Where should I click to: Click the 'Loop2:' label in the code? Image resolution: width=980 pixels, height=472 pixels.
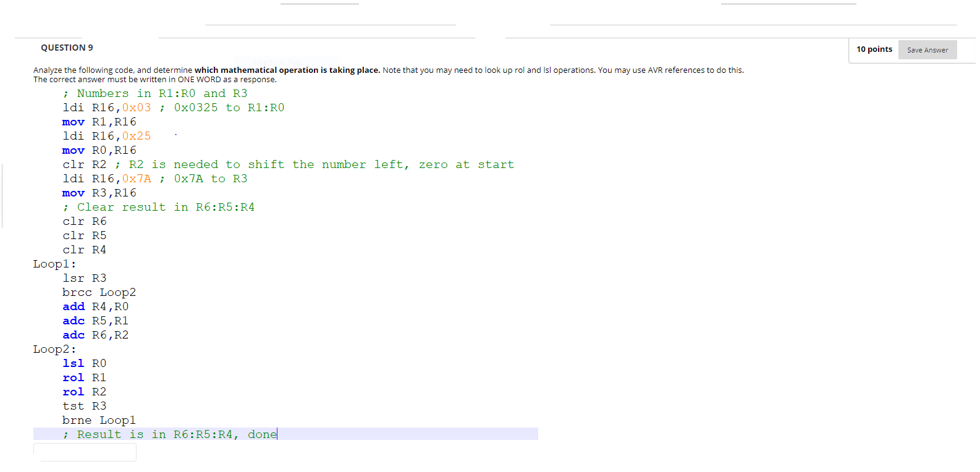[x=54, y=349]
